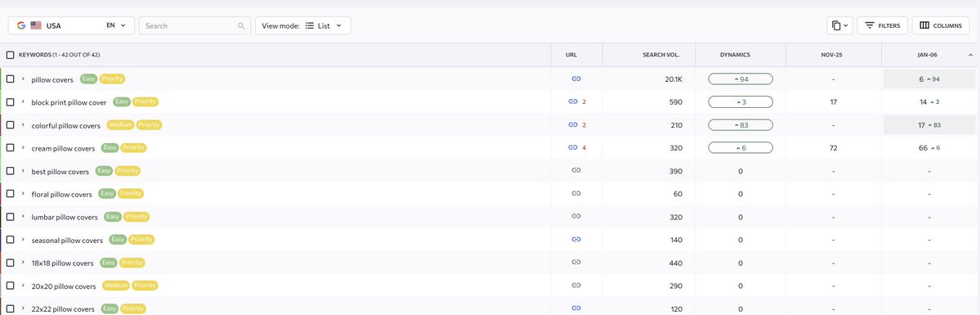Viewport: 980px width, 315px height.
Task: Check the pillow covers row checkbox
Action: [10, 79]
